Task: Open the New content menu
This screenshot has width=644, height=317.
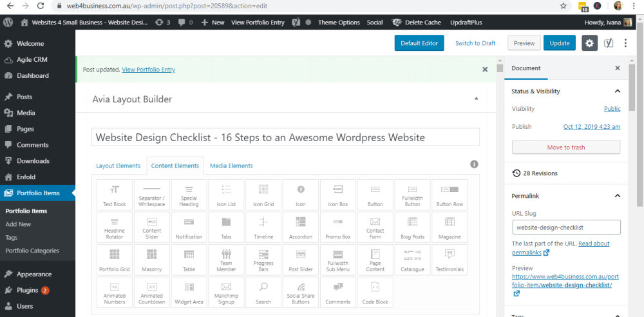Action: tap(213, 22)
